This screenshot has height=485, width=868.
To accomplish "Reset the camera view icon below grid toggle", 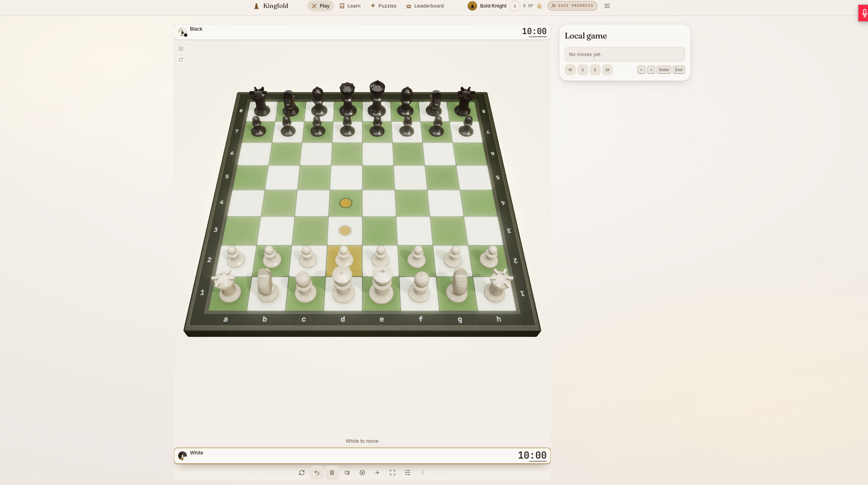I will coord(181,60).
